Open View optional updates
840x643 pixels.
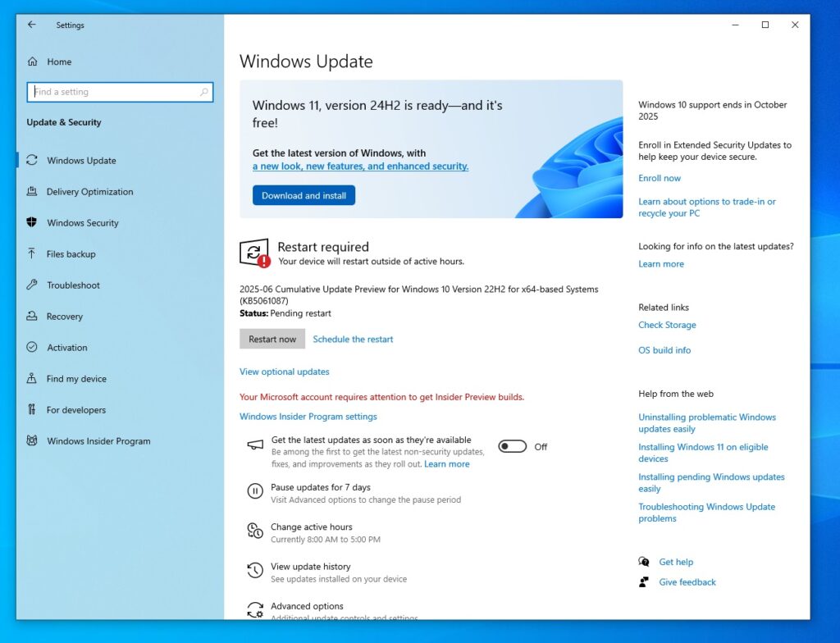pos(284,372)
